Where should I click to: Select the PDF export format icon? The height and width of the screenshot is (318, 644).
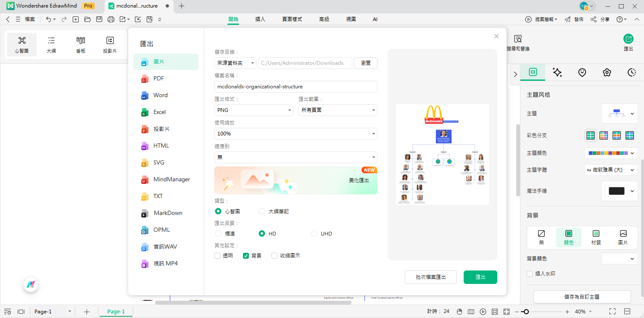pos(145,79)
